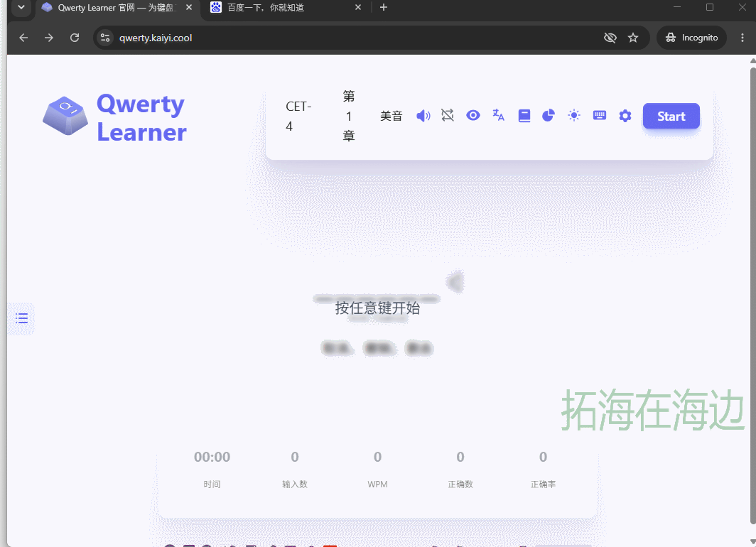The image size is (756, 547).
Task: Open the settings gear icon
Action: (625, 116)
